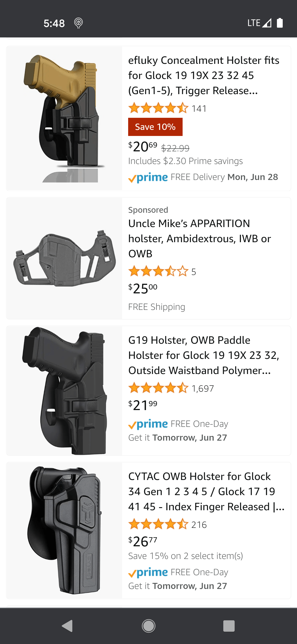Tap the home circle navigation button
Screen dimensions: 297x644
[148, 626]
